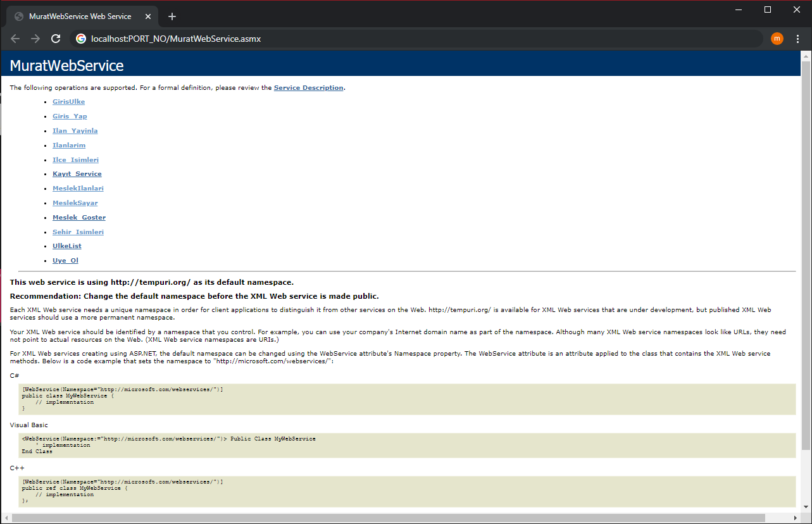Click the vertical scrollbar down arrow

pos(807,506)
